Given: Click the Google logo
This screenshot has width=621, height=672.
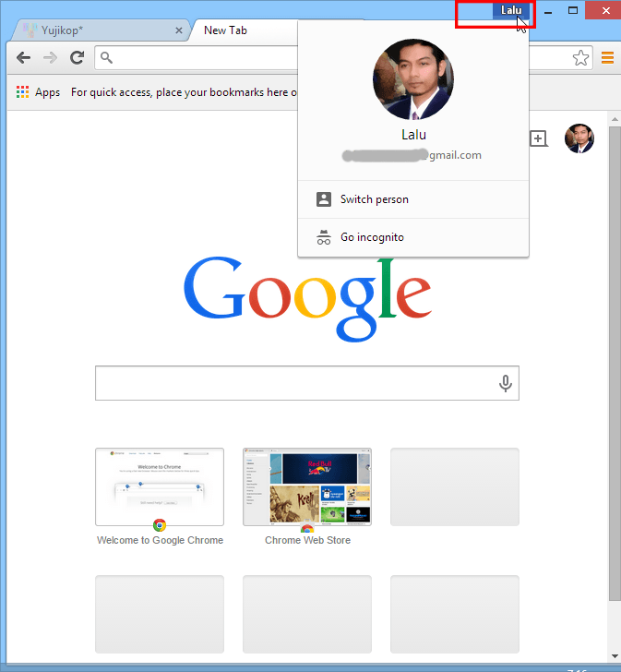Looking at the screenshot, I should click(x=307, y=299).
